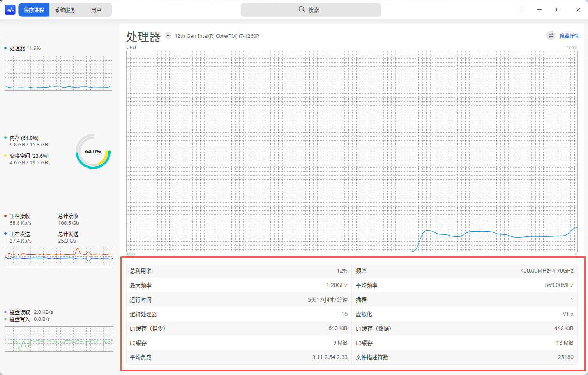
Task: Click the L2缓存 9 MiB row
Action: click(x=238, y=343)
